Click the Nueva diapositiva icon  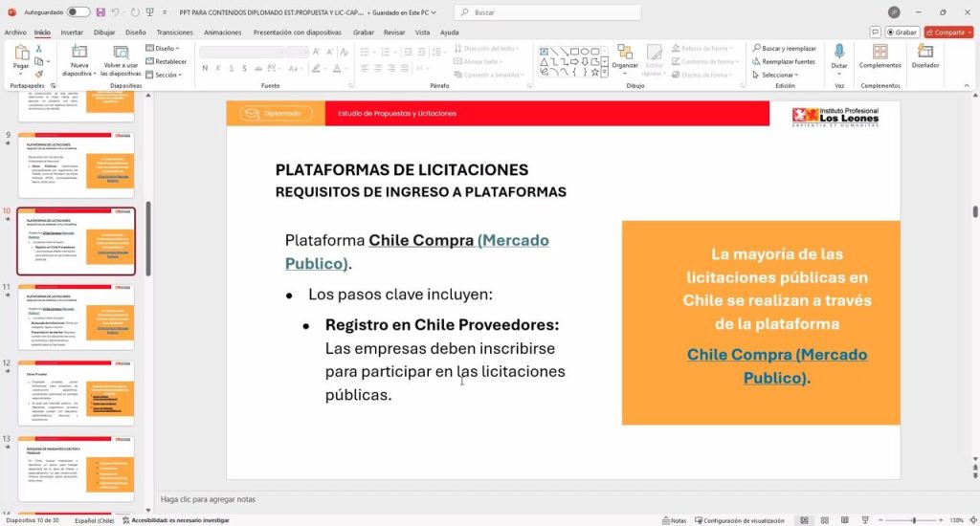tap(79, 53)
